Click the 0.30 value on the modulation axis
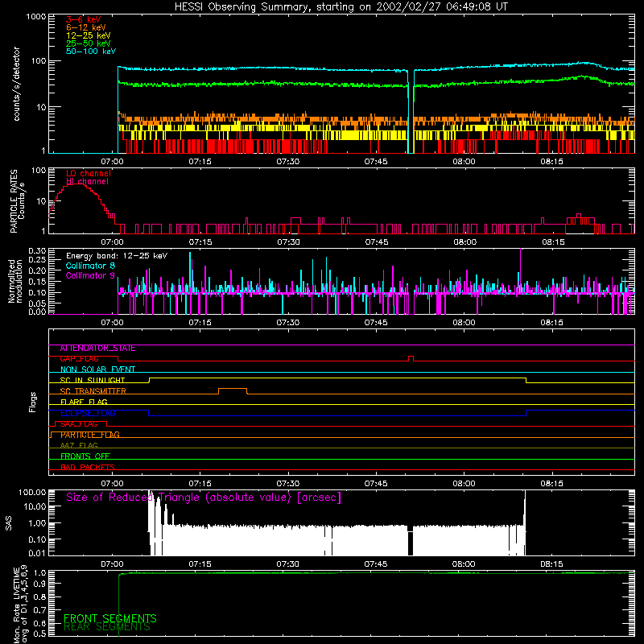Image resolution: width=644 pixels, height=644 pixels. 37,251
